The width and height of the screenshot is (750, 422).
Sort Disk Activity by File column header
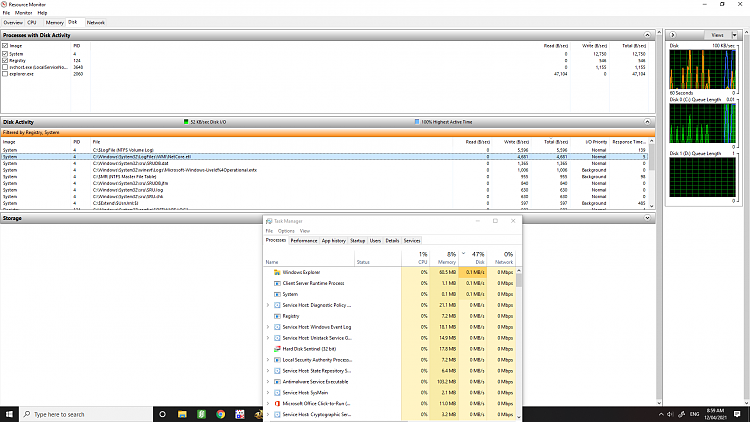(271, 142)
